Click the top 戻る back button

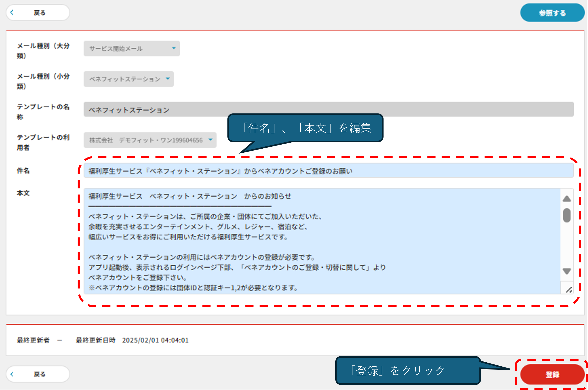coord(38,12)
